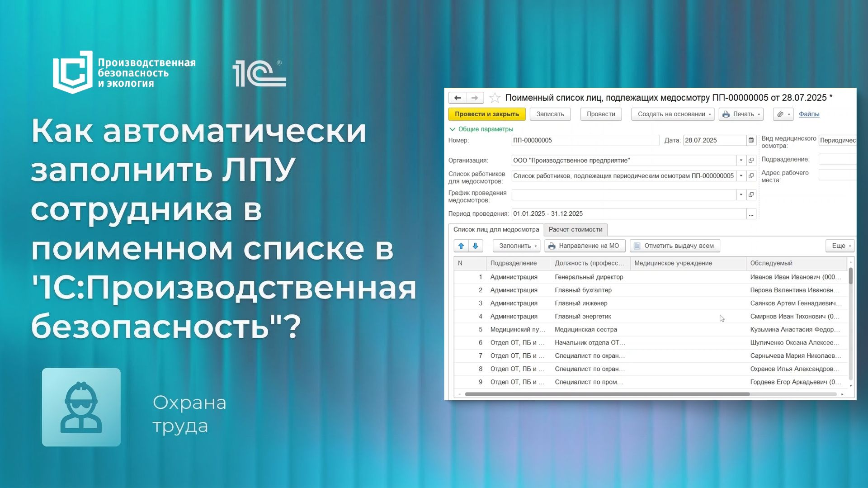Image resolution: width=868 pixels, height=488 pixels.
Task: Go forward with the right arrow button
Action: 475,98
